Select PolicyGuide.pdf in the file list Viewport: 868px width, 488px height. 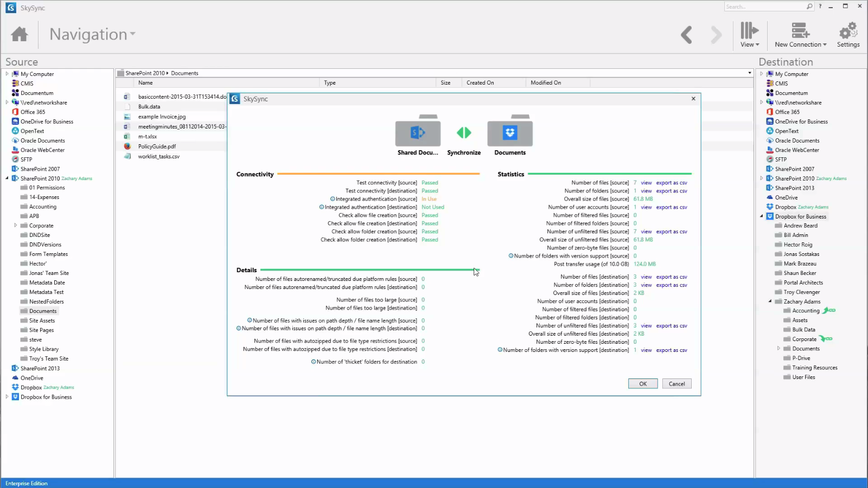click(157, 146)
